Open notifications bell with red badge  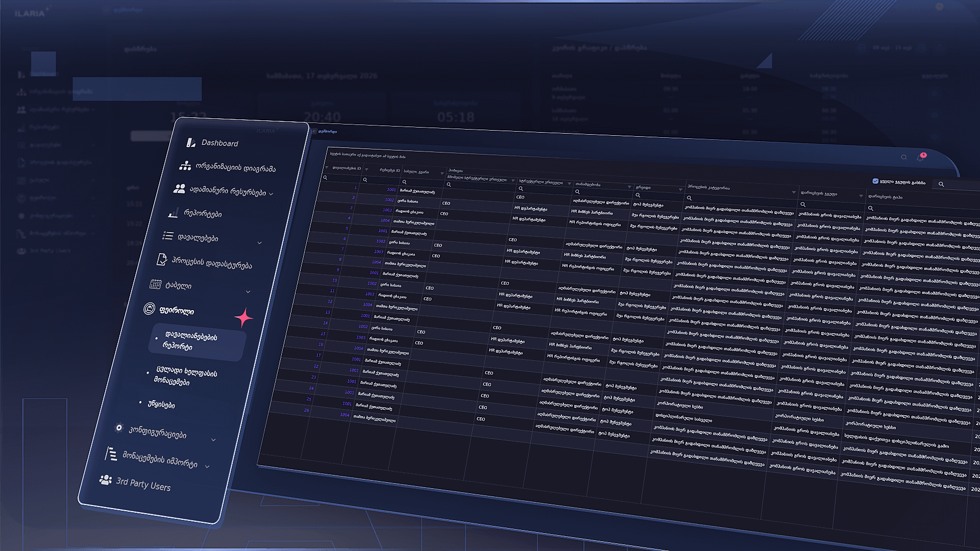pyautogui.click(x=920, y=158)
